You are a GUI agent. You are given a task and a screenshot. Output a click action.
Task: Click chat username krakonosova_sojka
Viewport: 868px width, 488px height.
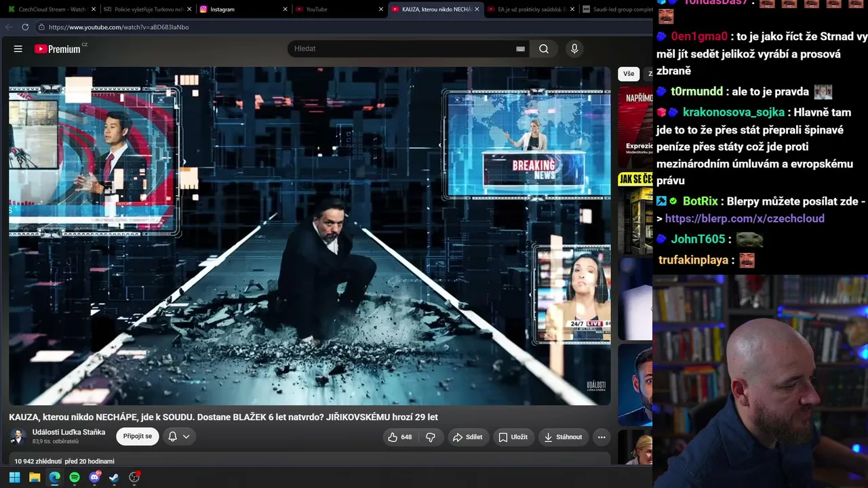click(734, 113)
